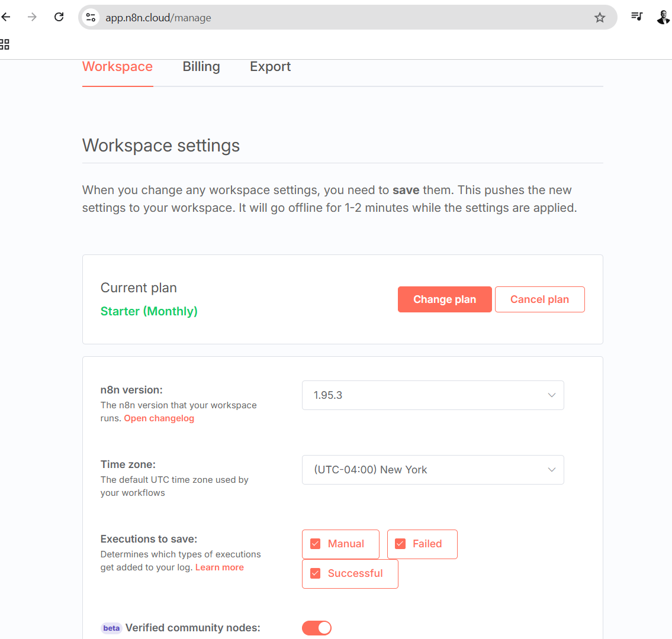Uncheck the Failed executions checkbox
The width and height of the screenshot is (672, 639).
[x=400, y=544]
